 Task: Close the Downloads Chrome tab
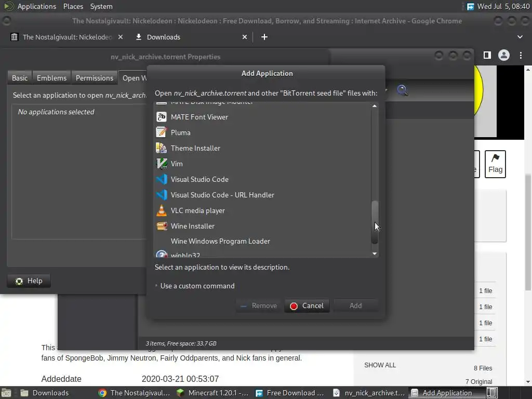[x=245, y=37]
